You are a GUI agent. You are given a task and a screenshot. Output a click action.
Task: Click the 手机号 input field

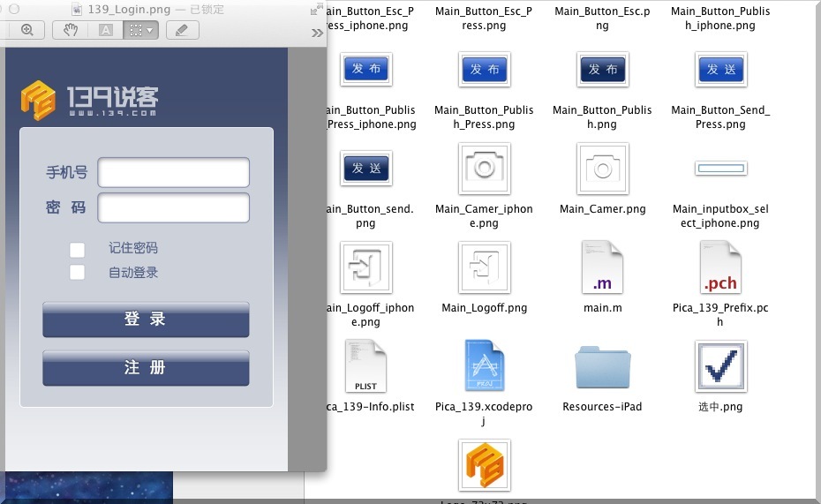[173, 173]
